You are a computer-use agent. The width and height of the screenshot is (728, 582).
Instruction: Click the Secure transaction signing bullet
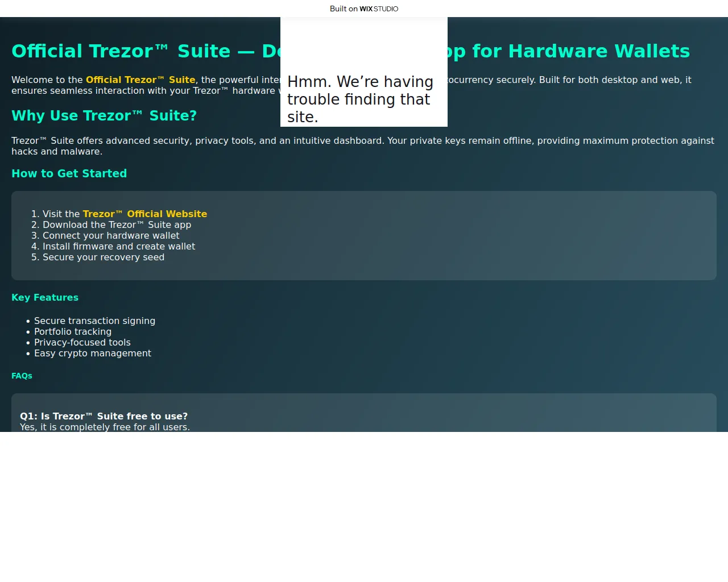(94, 321)
